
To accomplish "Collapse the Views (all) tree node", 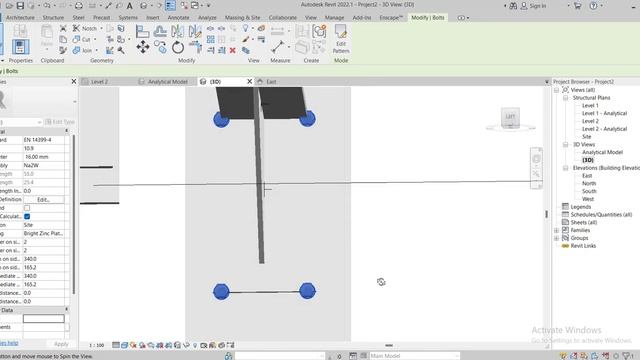I will coord(556,90).
